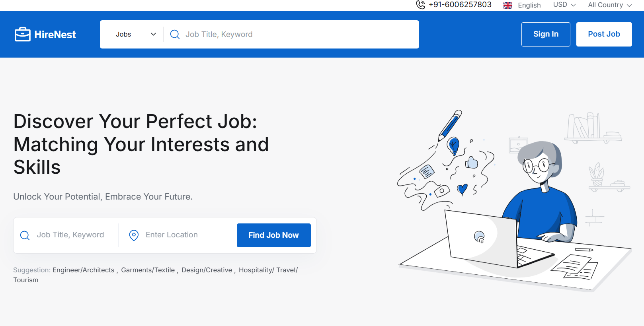644x326 pixels.
Task: Click the Find Job Now button
Action: (273, 235)
